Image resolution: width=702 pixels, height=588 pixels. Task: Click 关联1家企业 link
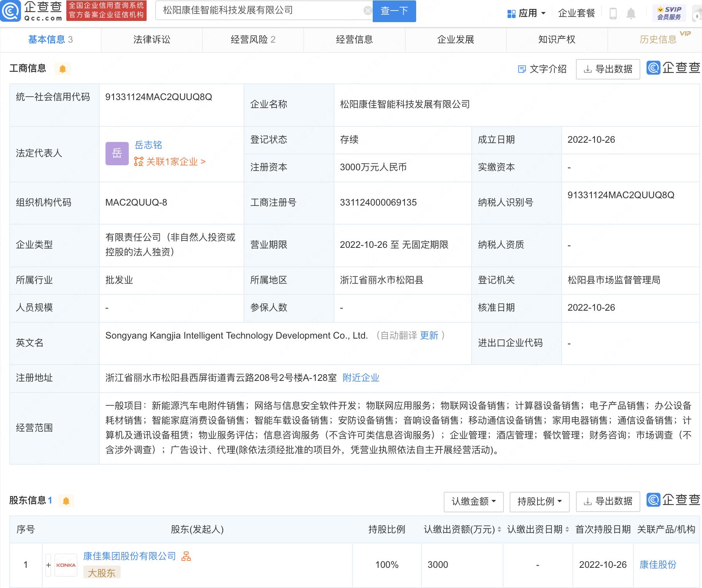(170, 162)
